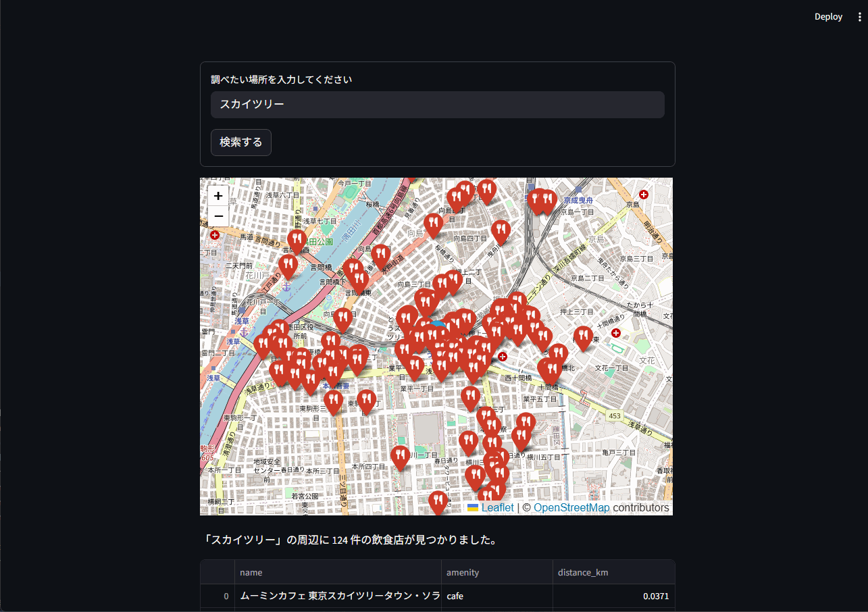This screenshot has height=612, width=868.
Task: Click the result summary text with 124 件
Action: pos(351,540)
